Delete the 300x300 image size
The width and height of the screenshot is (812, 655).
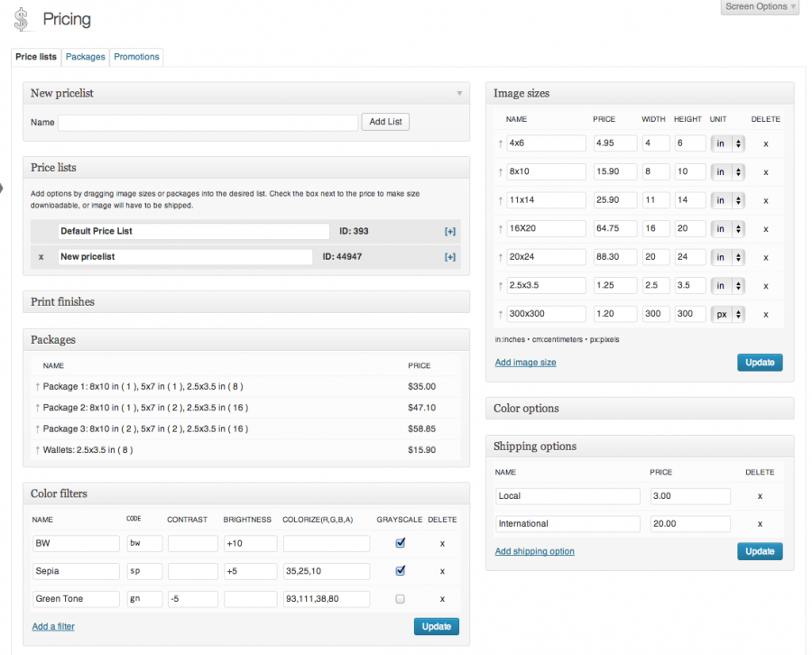[765, 315]
